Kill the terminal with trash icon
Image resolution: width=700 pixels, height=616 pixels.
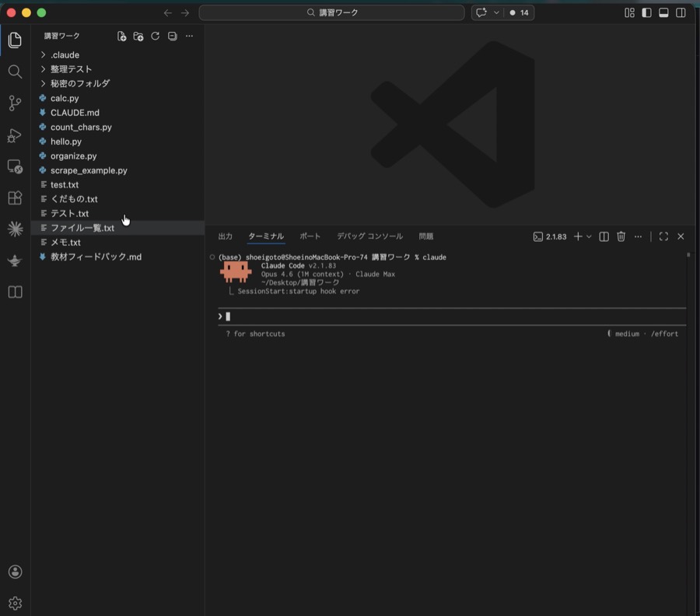[621, 236]
